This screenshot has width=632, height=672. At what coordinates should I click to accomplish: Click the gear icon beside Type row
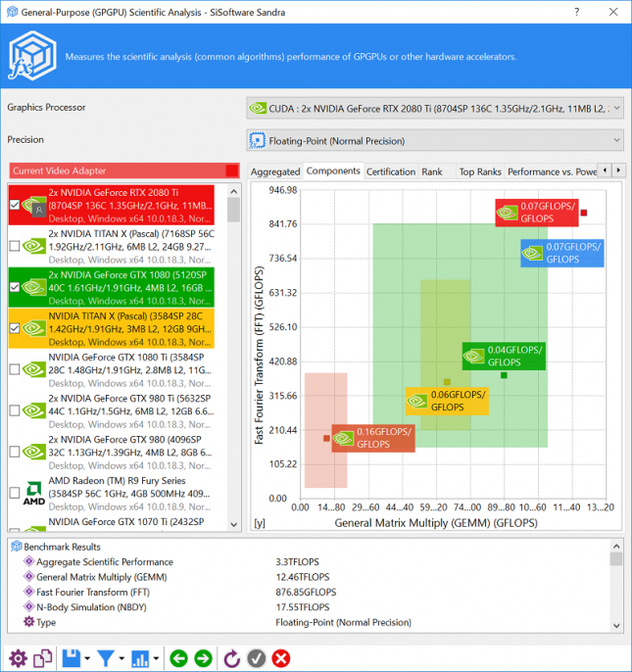pos(28,621)
